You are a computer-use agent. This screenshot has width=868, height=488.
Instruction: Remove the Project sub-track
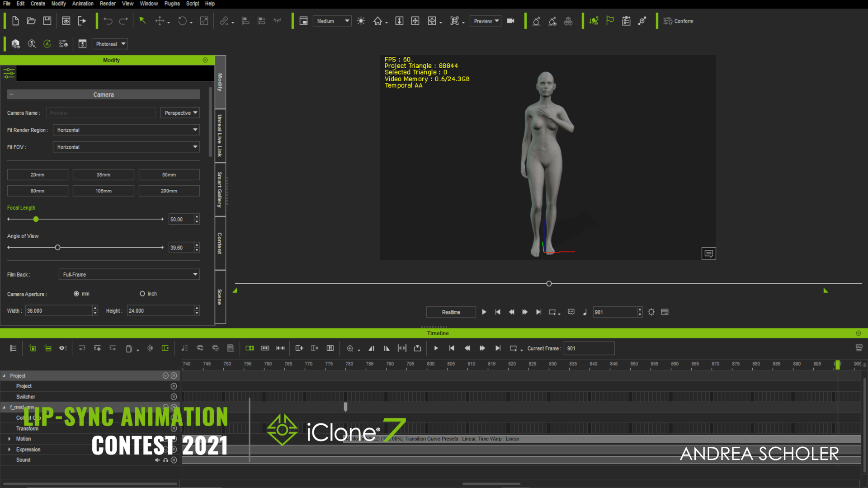pyautogui.click(x=174, y=386)
